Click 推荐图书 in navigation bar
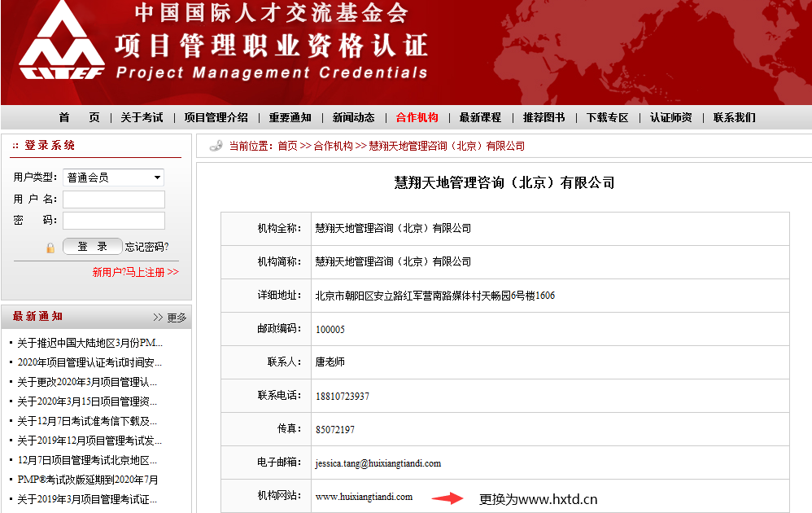Viewport: 812px width, 513px height. pos(544,117)
